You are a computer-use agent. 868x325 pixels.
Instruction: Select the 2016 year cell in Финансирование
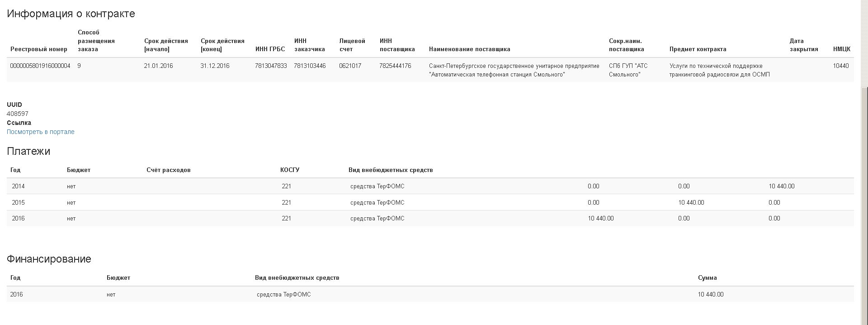click(x=16, y=294)
